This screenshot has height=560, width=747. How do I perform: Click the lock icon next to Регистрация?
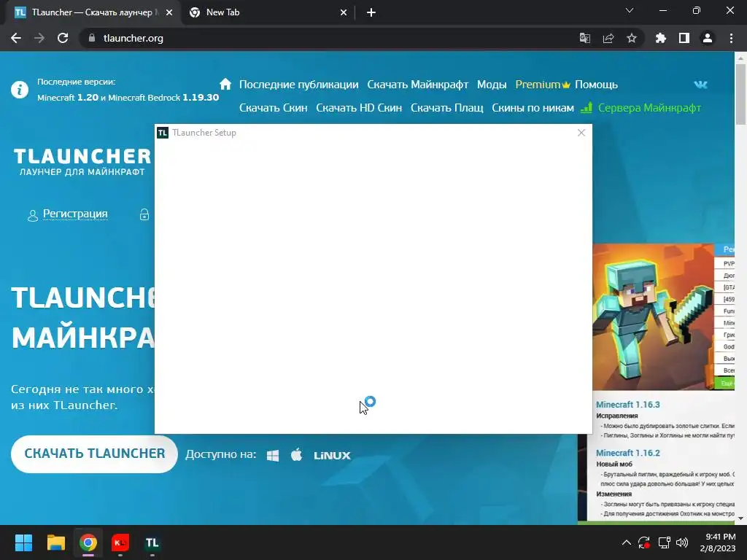pyautogui.click(x=144, y=215)
